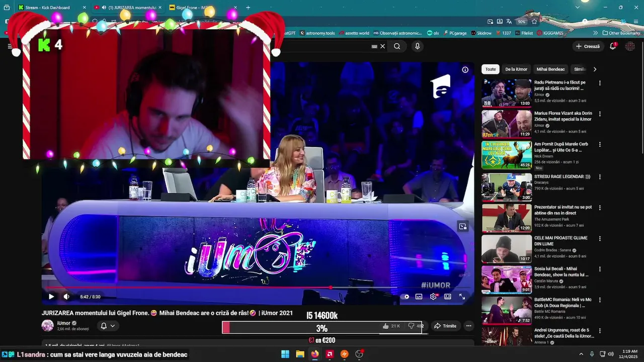Click the YouTube search magnifier button

coord(397,46)
